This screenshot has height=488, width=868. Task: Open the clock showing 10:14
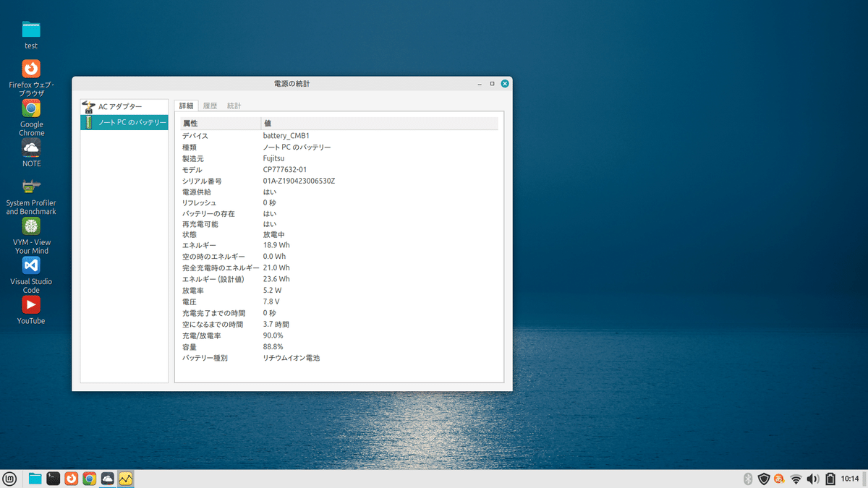coord(850,479)
